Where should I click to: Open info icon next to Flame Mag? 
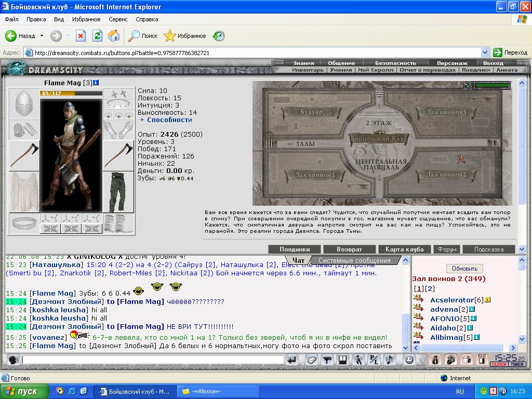pyautogui.click(x=96, y=83)
